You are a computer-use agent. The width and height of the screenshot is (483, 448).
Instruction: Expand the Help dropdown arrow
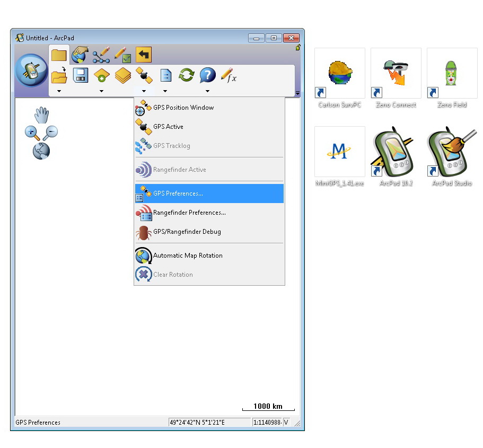tap(208, 91)
